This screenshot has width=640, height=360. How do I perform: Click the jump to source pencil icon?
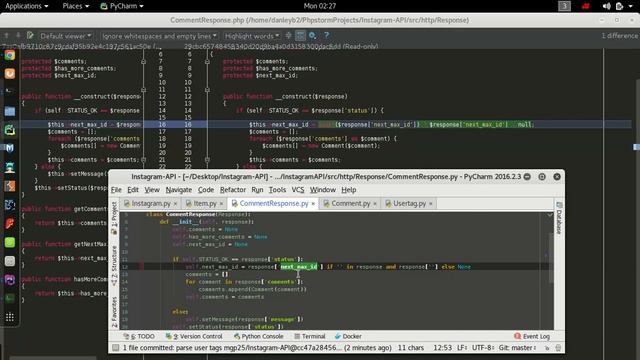coord(30,36)
